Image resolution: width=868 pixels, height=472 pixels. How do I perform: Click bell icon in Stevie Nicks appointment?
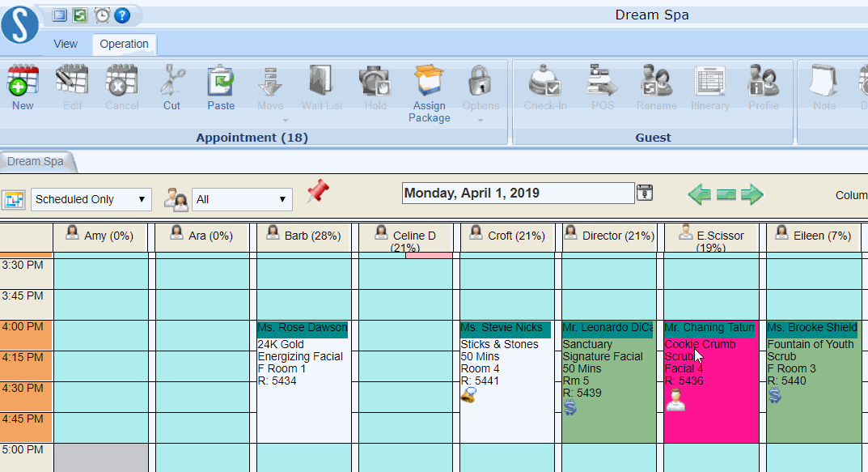468,395
